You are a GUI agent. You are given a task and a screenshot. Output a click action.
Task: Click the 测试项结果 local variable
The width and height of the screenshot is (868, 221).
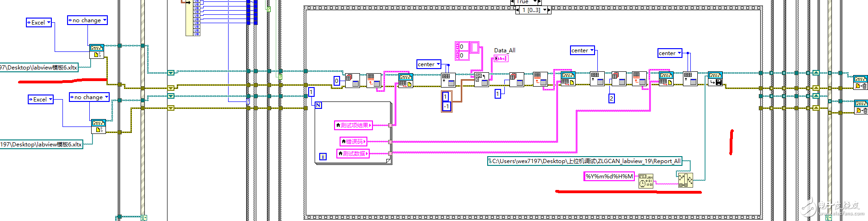(x=353, y=125)
